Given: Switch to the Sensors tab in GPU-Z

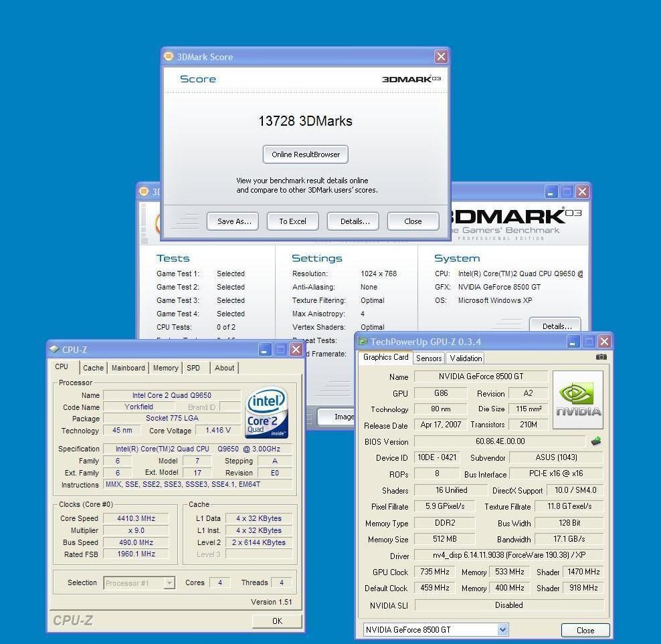Looking at the screenshot, I should [x=429, y=358].
